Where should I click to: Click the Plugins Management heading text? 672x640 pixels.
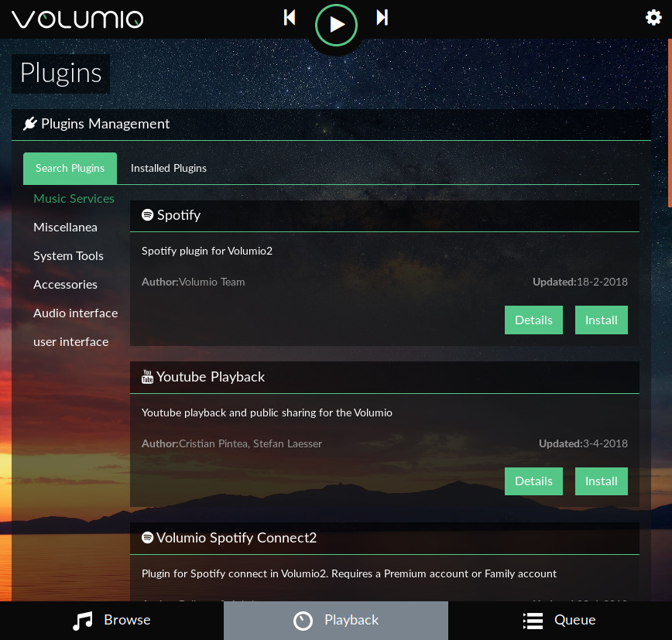click(105, 124)
